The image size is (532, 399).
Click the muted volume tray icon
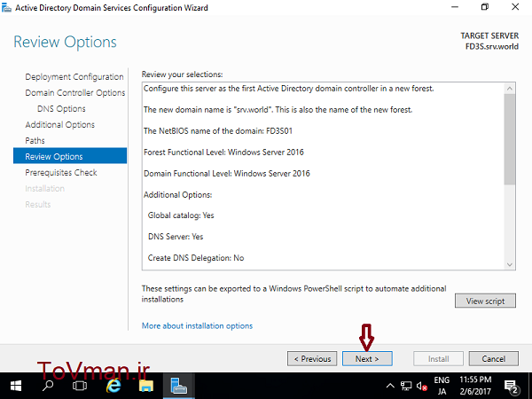pyautogui.click(x=420, y=387)
